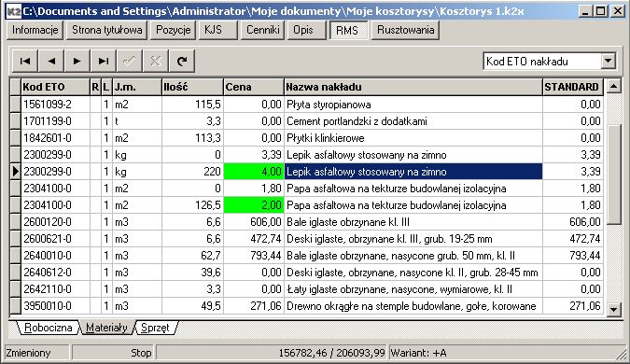
Task: Refresh data with the circular arrow button
Action: coord(182,61)
